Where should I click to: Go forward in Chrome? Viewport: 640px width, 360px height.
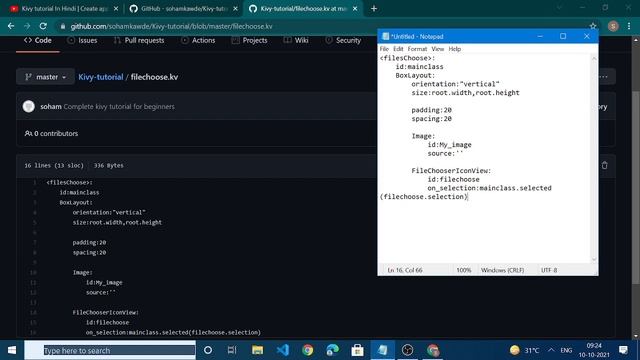[27, 26]
